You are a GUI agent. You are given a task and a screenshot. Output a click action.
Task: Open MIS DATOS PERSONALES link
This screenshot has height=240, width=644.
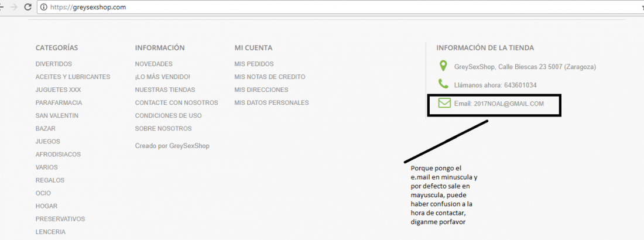[272, 103]
